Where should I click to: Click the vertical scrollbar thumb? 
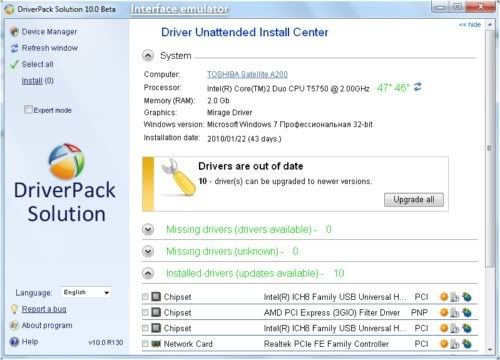click(x=490, y=148)
